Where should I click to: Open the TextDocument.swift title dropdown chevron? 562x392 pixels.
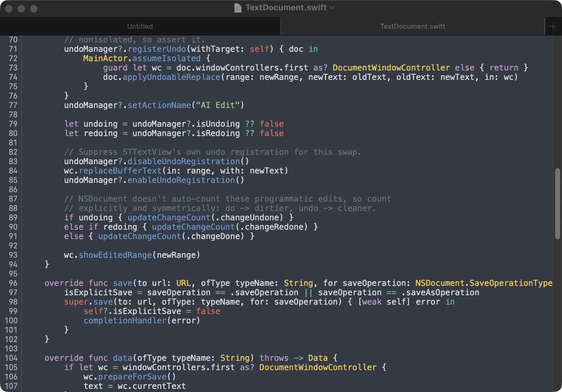[x=332, y=8]
